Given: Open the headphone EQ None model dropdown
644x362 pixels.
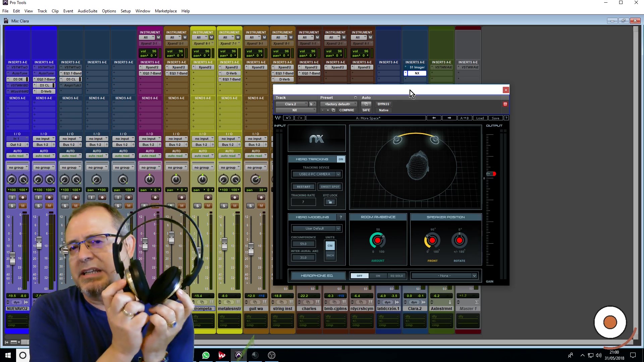Looking at the screenshot, I should (474, 276).
